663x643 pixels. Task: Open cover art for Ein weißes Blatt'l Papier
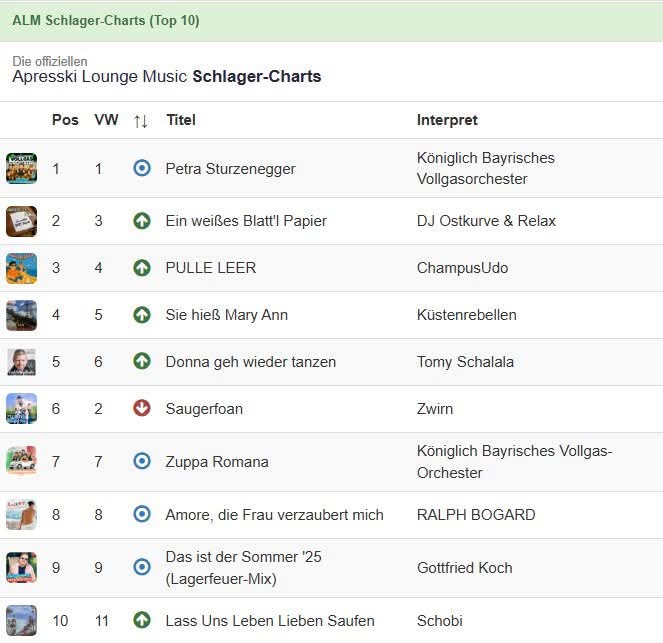(21, 221)
